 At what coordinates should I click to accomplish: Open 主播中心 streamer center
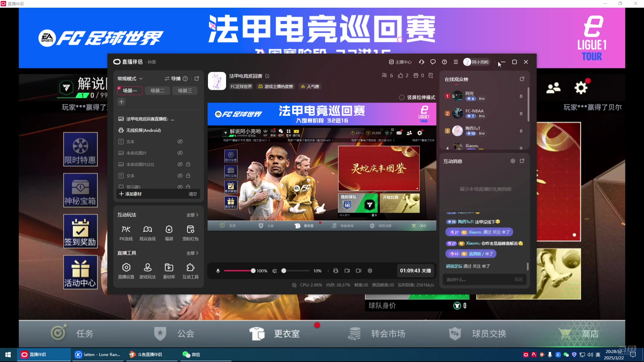coord(400,62)
